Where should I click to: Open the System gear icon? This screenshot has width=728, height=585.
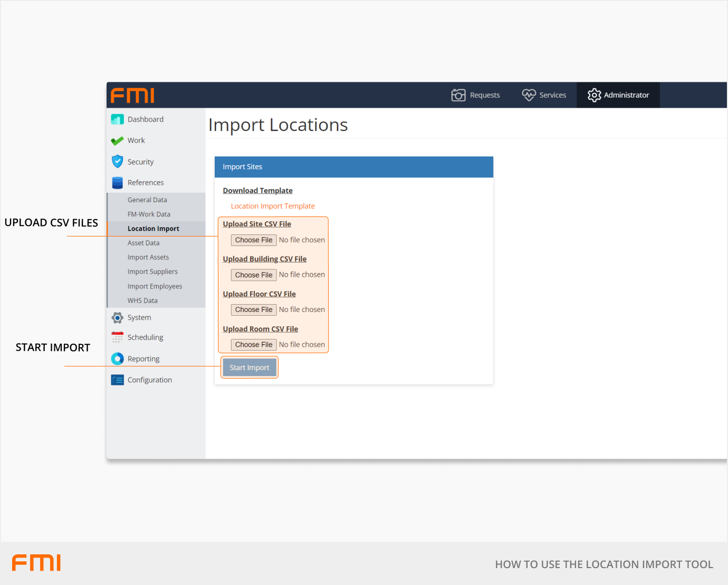117,318
